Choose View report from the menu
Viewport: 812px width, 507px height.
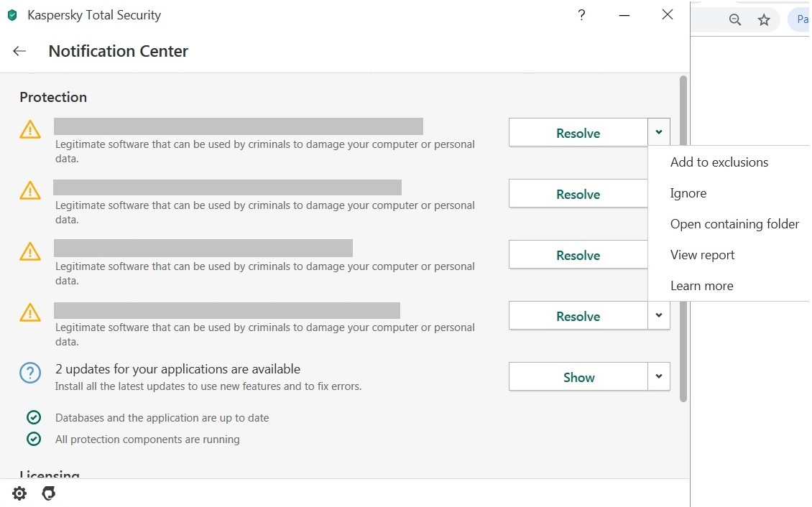click(702, 255)
